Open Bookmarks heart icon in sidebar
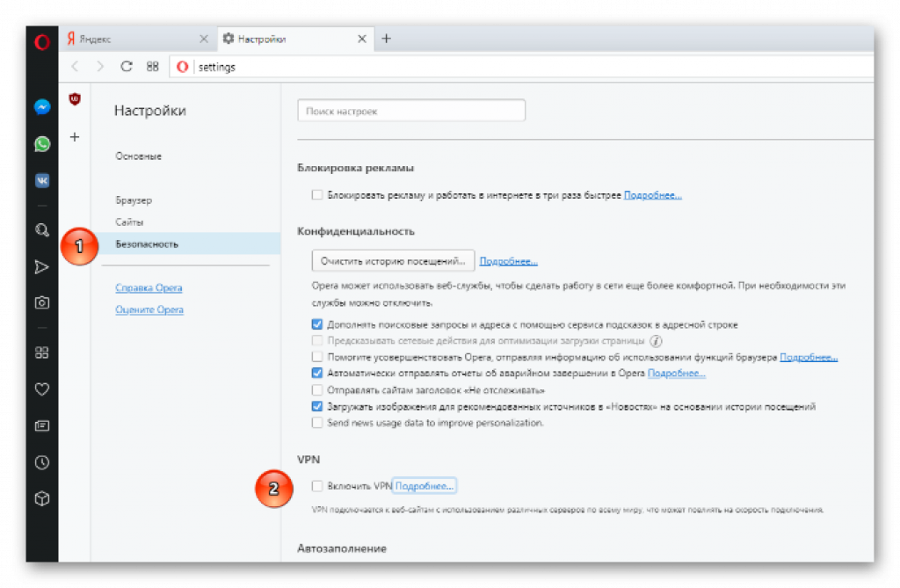 click(41, 388)
